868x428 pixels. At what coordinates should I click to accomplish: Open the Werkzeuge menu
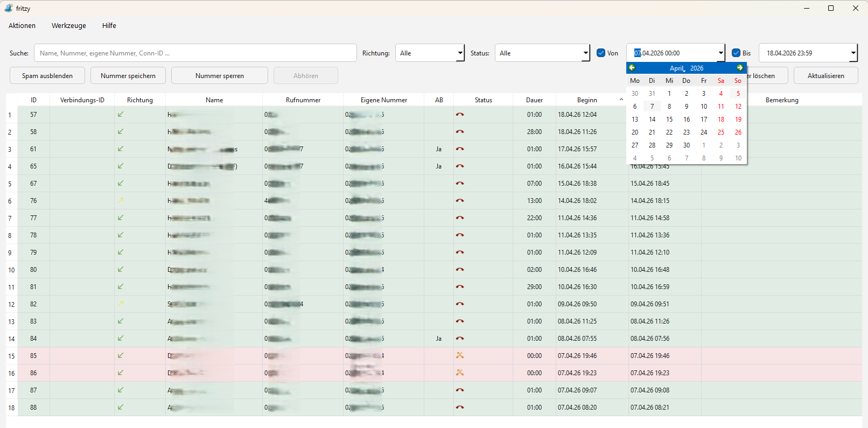point(69,25)
